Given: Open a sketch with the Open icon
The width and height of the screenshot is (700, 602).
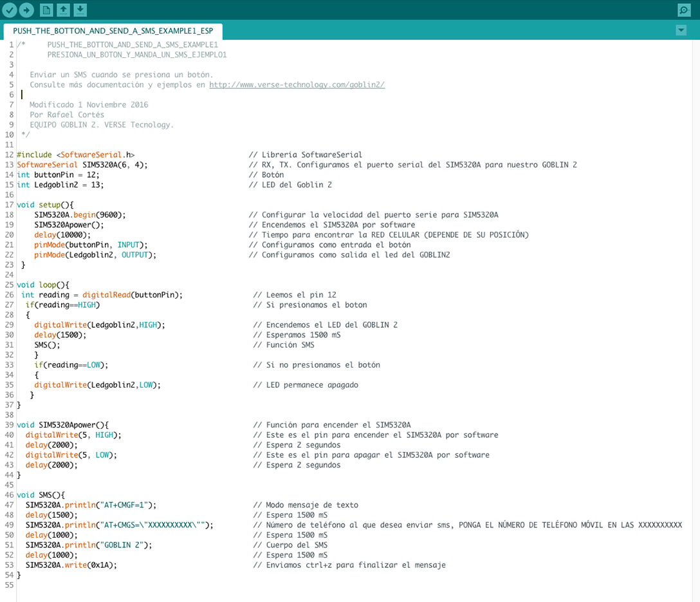Looking at the screenshot, I should (x=64, y=10).
